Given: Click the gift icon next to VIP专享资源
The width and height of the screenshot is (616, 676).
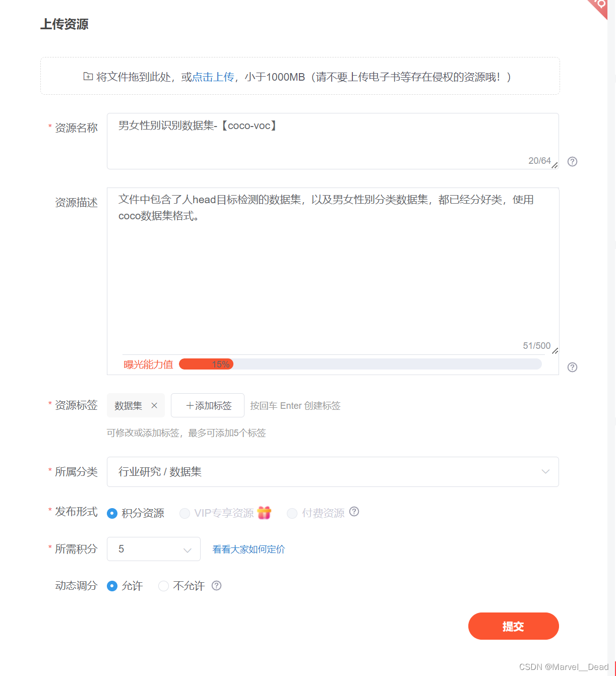Looking at the screenshot, I should point(264,513).
